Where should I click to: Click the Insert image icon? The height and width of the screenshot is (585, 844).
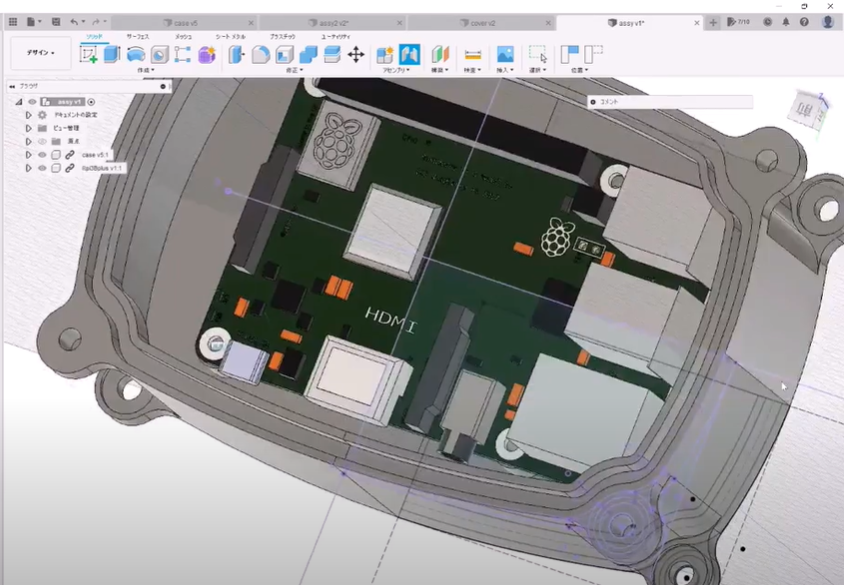tap(505, 55)
